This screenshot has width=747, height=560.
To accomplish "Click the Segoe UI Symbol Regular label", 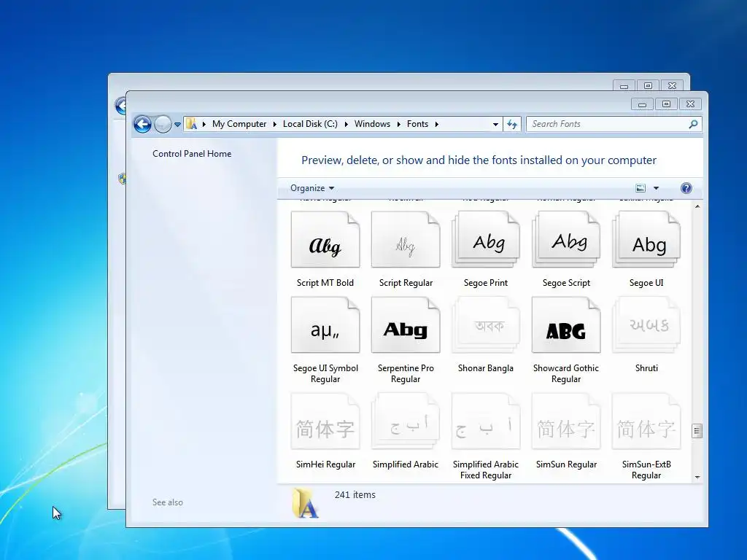I will point(325,374).
